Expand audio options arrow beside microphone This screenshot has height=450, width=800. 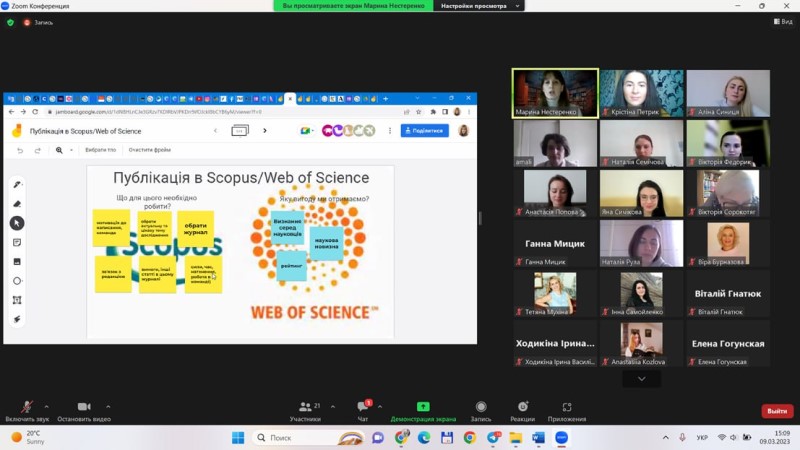[46, 407]
